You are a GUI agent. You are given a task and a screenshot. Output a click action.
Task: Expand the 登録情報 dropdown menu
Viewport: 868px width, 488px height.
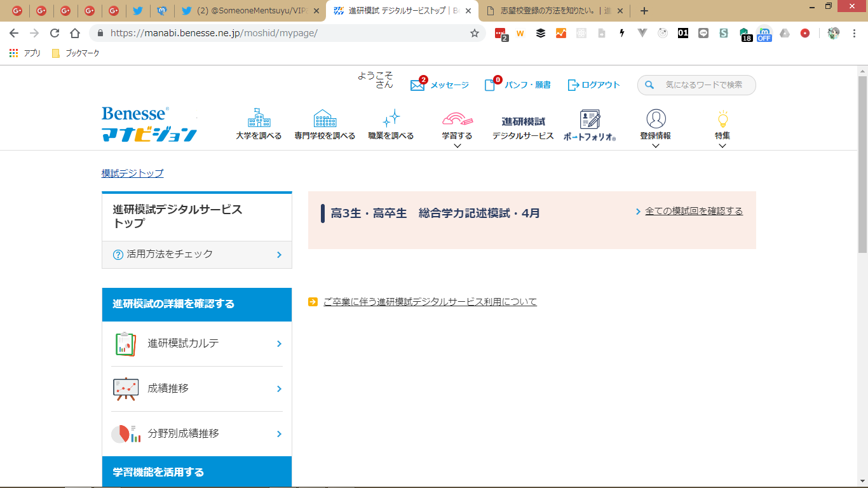point(656,146)
